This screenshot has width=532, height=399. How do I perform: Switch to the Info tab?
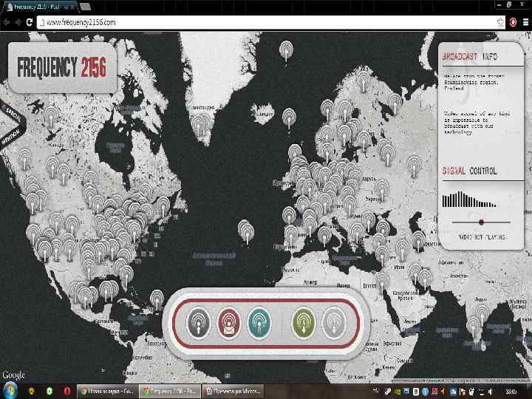click(490, 57)
